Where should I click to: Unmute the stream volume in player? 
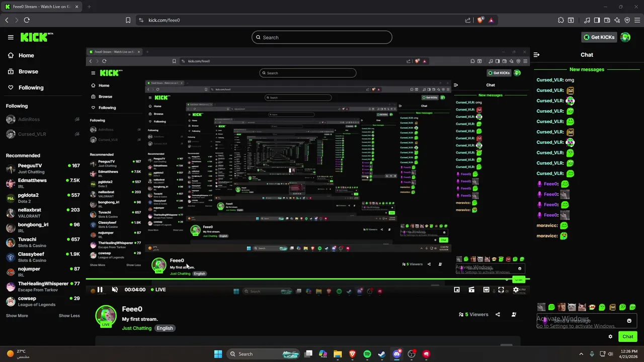[x=115, y=290]
